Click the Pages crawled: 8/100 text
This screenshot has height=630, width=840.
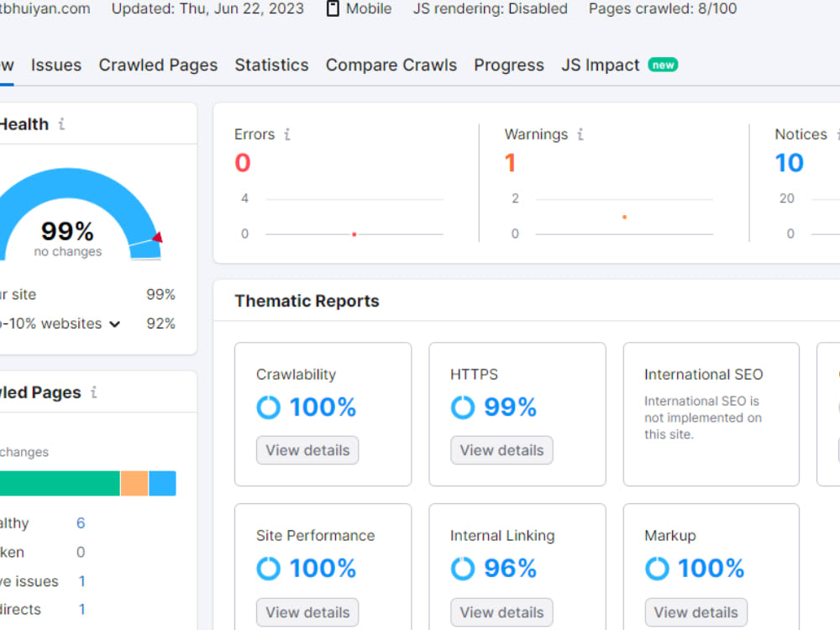(x=663, y=8)
